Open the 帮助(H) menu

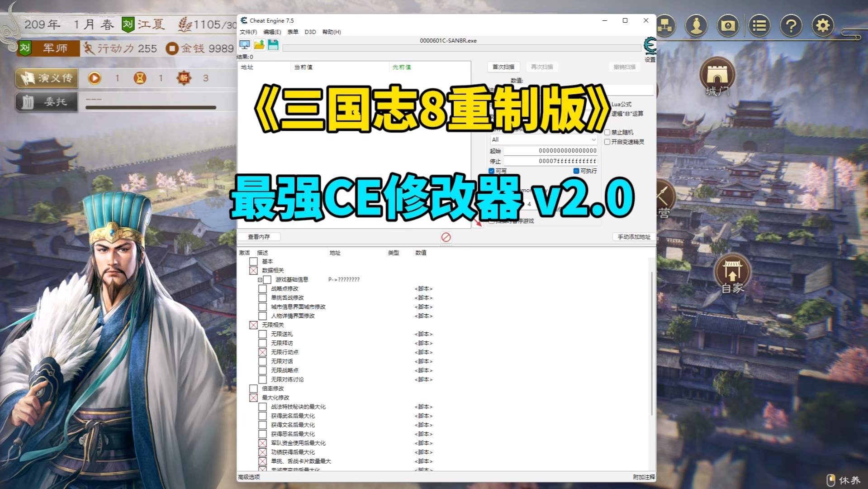332,32
